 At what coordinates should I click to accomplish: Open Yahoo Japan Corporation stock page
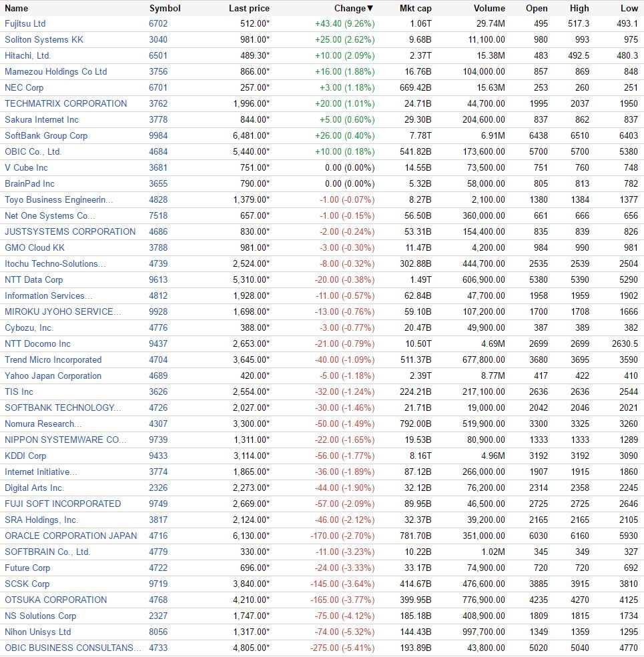(x=53, y=376)
